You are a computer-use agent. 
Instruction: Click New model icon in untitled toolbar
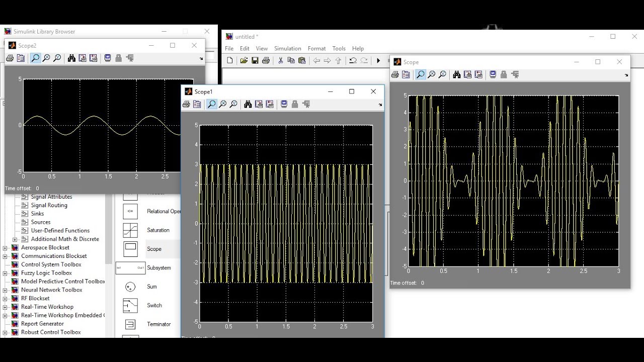[230, 60]
